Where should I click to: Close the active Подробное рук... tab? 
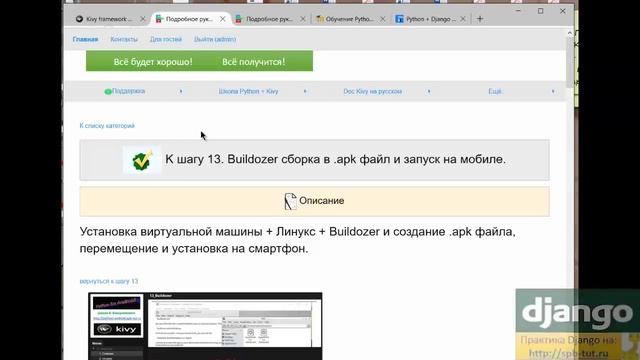click(x=222, y=19)
